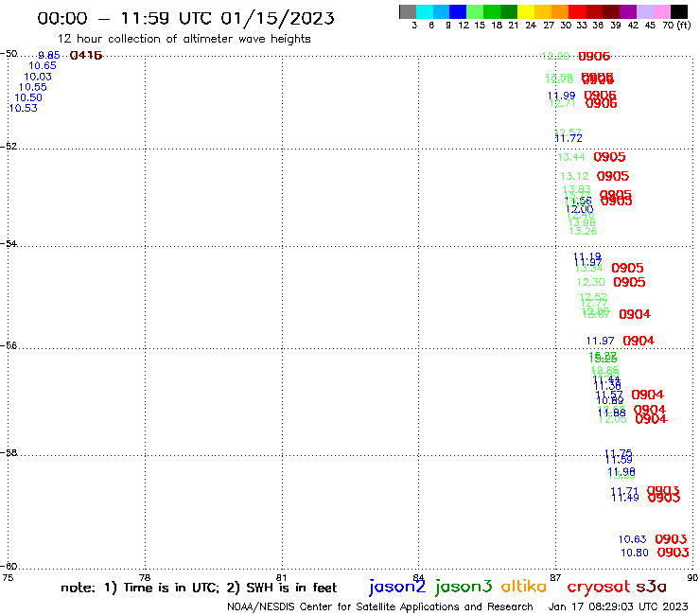Viewport: 700px width, 615px height.
Task: Select the black 70 ft legend swatch
Action: click(678, 11)
